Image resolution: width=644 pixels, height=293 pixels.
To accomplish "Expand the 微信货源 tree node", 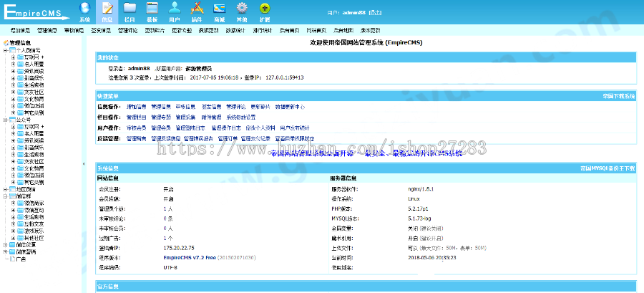I will (x=5, y=245).
